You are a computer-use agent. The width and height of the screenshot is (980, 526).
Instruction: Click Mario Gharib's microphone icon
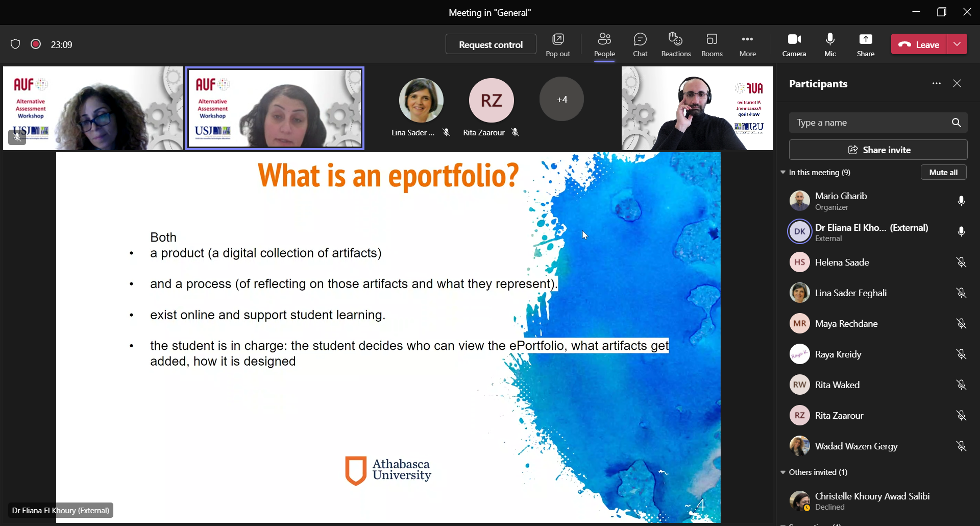961,201
